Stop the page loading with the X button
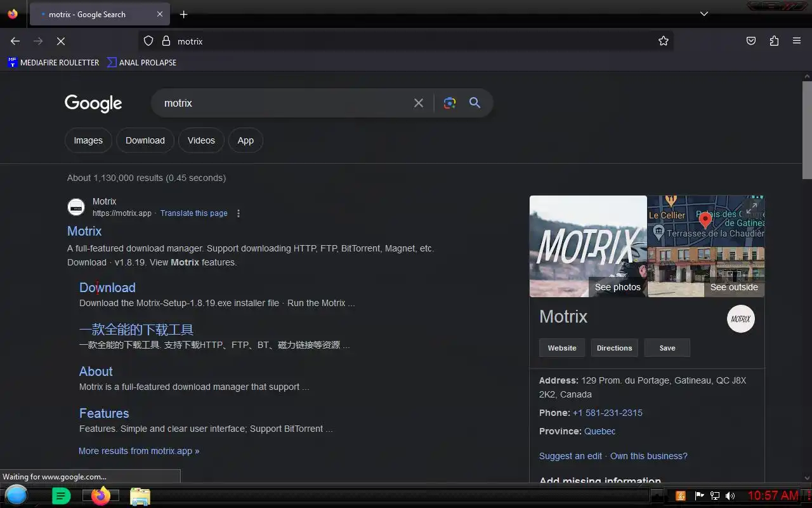Viewport: 812px width, 508px height. coord(61,41)
